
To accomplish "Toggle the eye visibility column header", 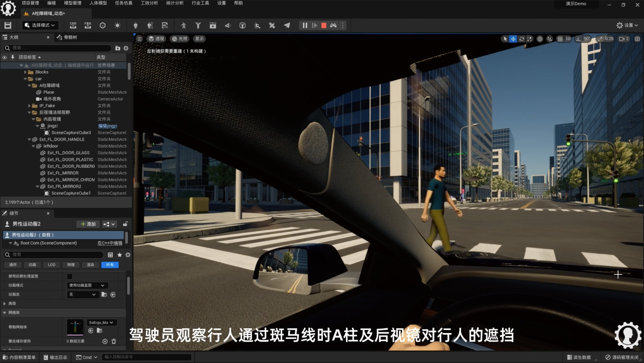I will pyautogui.click(x=4, y=57).
